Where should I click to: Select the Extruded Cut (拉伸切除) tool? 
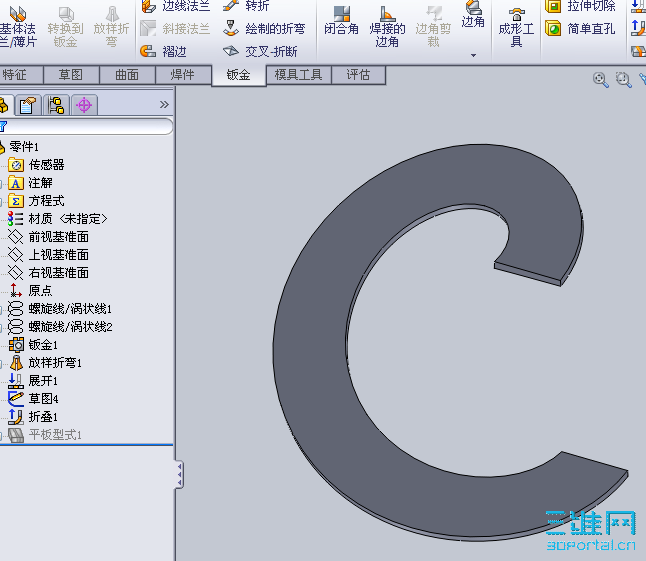coord(580,6)
